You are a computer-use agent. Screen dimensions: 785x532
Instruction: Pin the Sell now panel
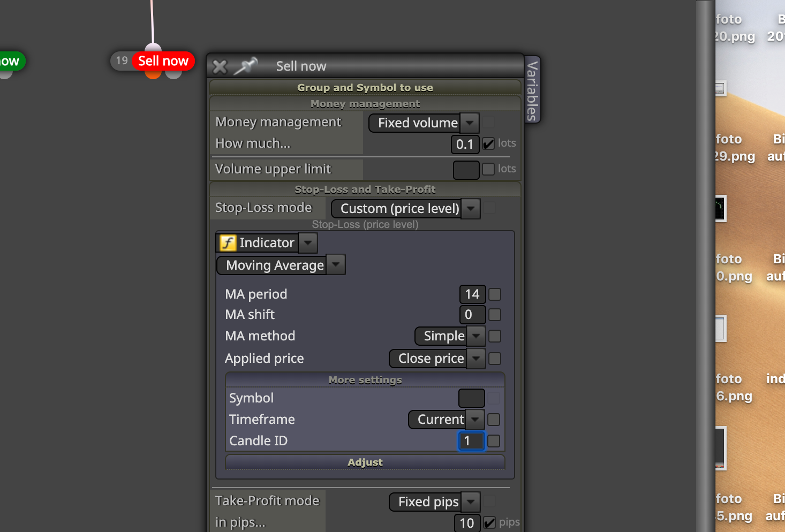[x=246, y=66]
